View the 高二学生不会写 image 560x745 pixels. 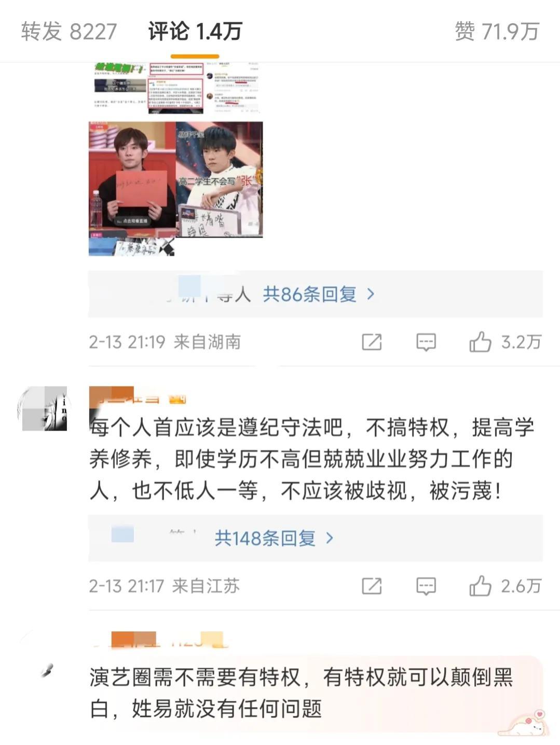click(220, 179)
